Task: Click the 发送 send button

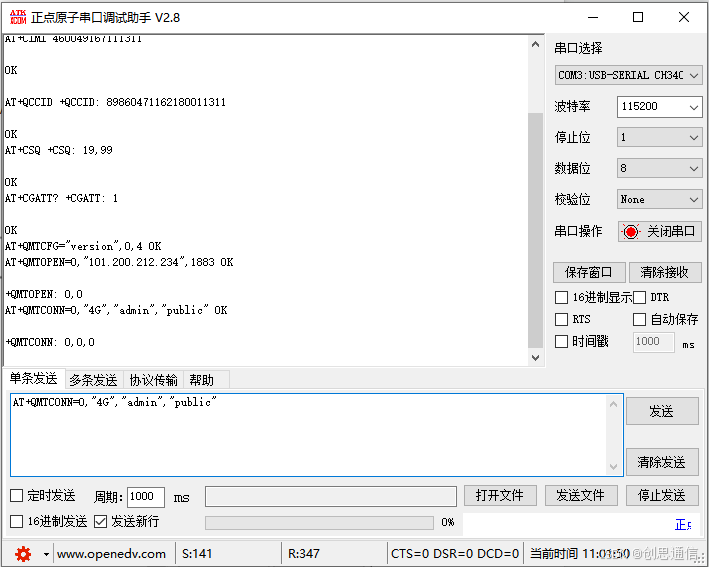Action: click(x=662, y=411)
